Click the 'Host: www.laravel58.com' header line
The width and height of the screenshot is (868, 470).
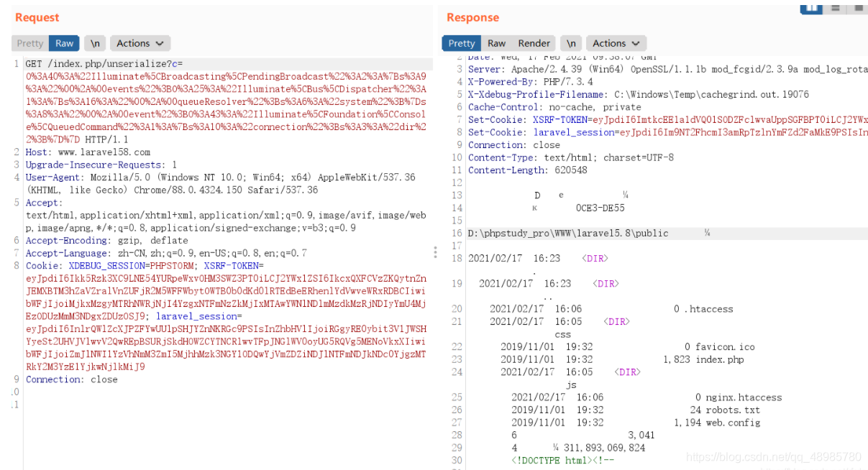pos(88,152)
